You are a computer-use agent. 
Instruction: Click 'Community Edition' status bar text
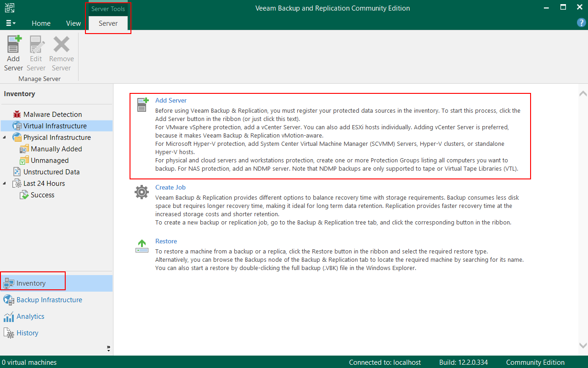click(x=535, y=362)
